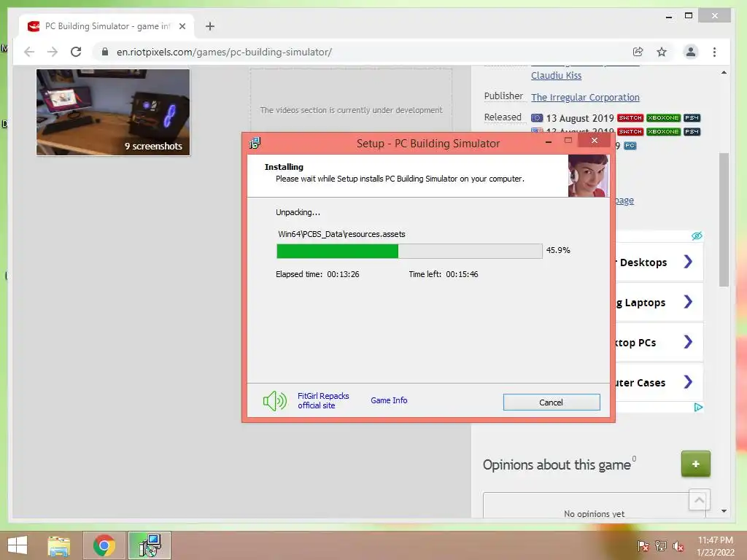Click the 'Opinions about this game' heading

tap(557, 464)
